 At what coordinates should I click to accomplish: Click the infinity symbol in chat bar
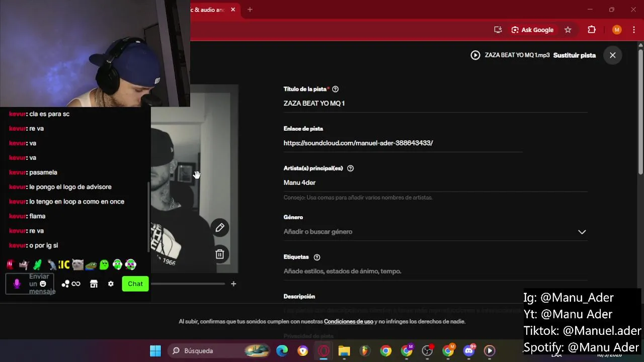(x=76, y=284)
